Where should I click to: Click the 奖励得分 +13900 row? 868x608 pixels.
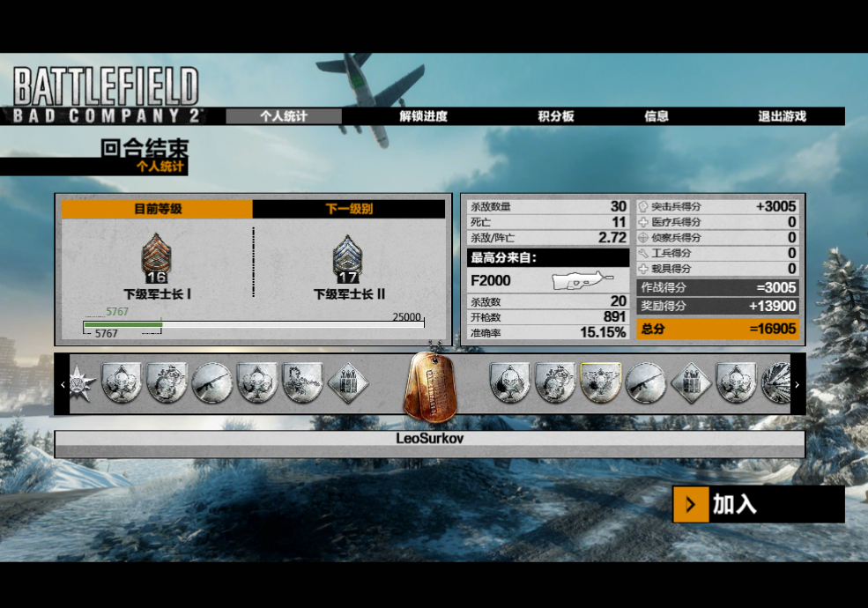pos(717,306)
